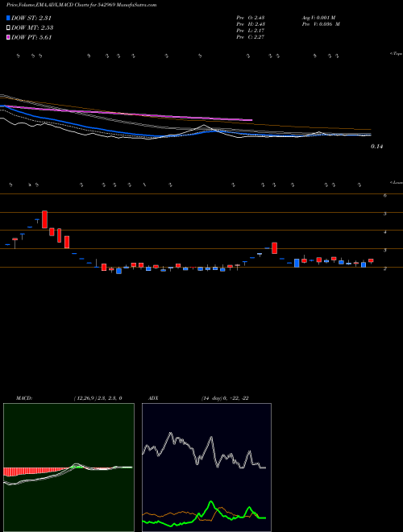The image size is (403, 532).
Task: Select the 'Pre O: 2.43' value
Action: (x=251, y=18)
